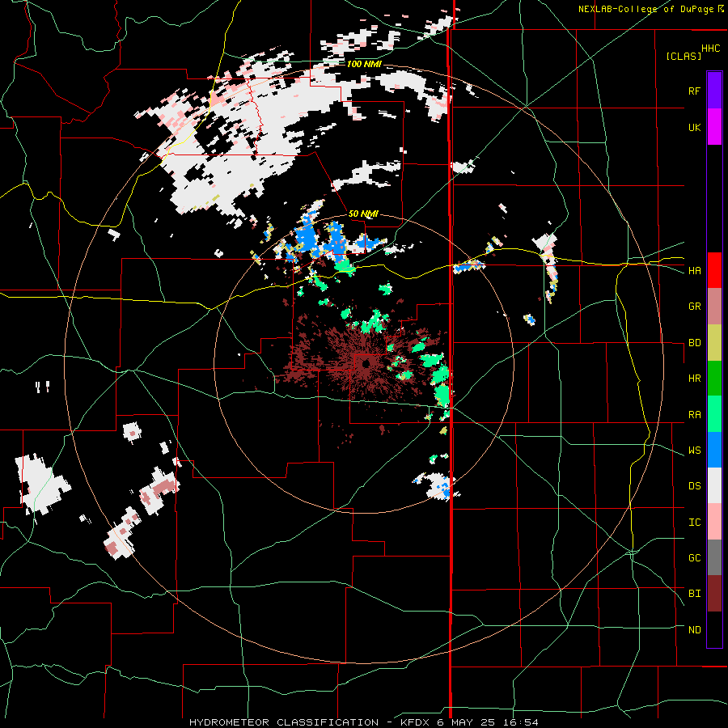Click the 50 NMI range ring label
Screen dimensions: 728x728
click(363, 214)
